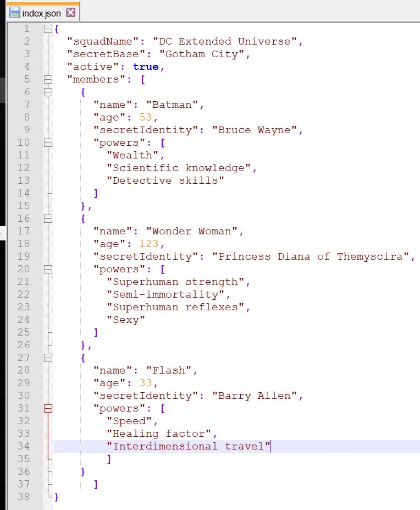Select the index.json tab
This screenshot has height=510, width=420.
(x=43, y=12)
